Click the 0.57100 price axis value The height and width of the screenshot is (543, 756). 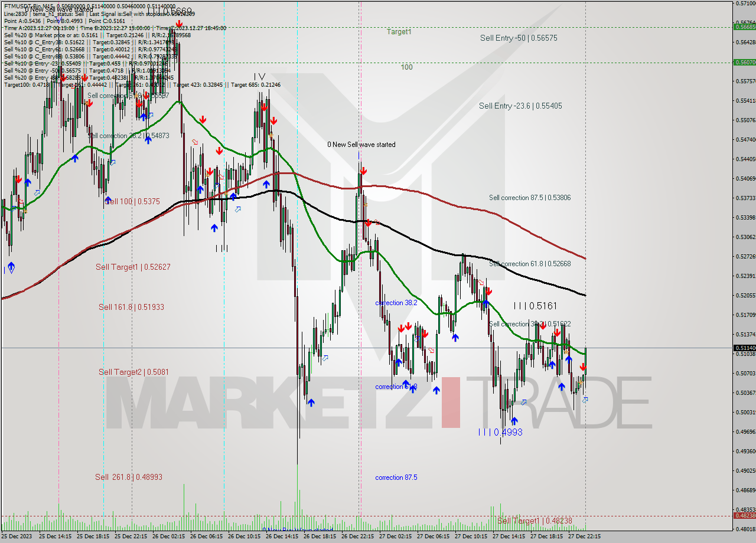[745, 4]
